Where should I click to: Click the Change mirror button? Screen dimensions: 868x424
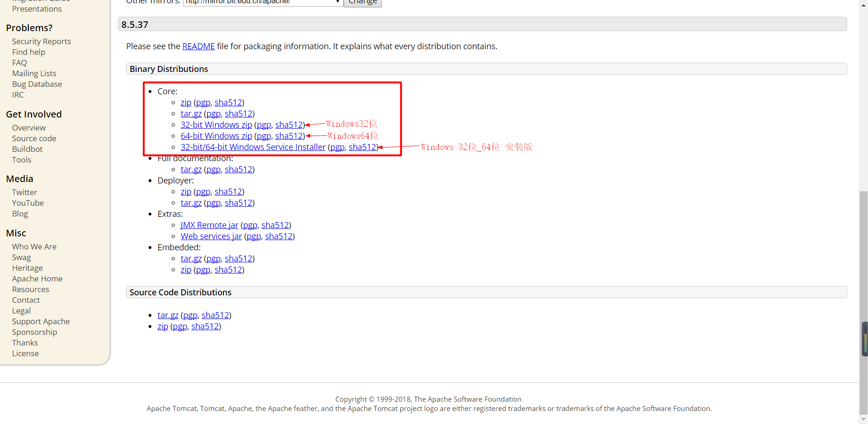click(x=363, y=2)
